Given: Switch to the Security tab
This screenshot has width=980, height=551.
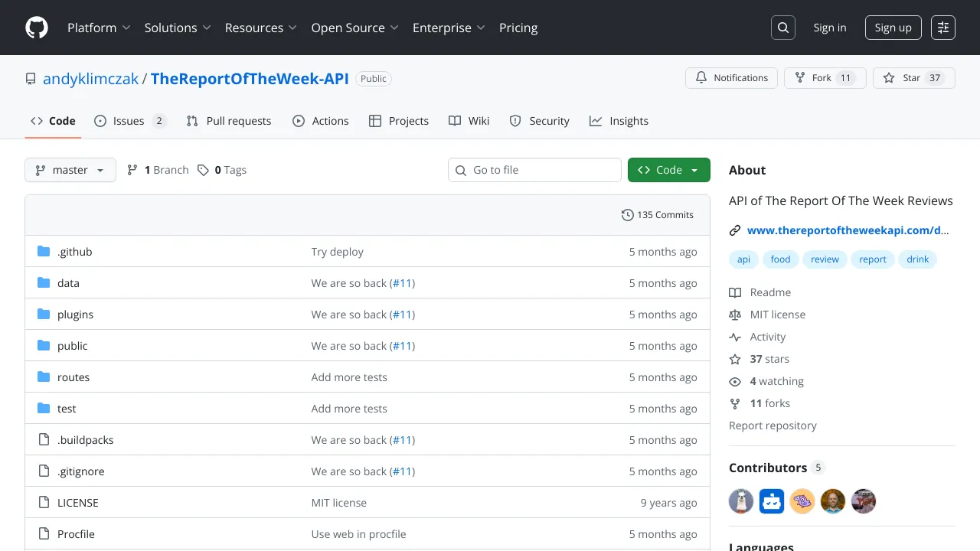Looking at the screenshot, I should pos(540,121).
